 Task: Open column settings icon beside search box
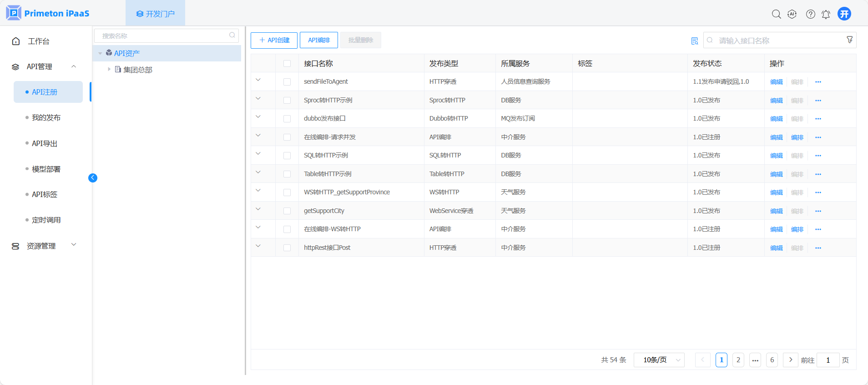point(694,41)
